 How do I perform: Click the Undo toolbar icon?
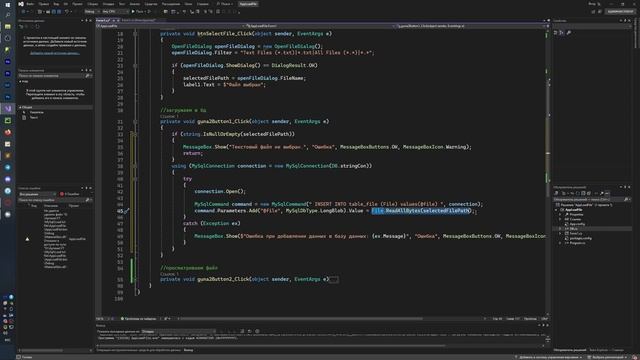coord(67,11)
